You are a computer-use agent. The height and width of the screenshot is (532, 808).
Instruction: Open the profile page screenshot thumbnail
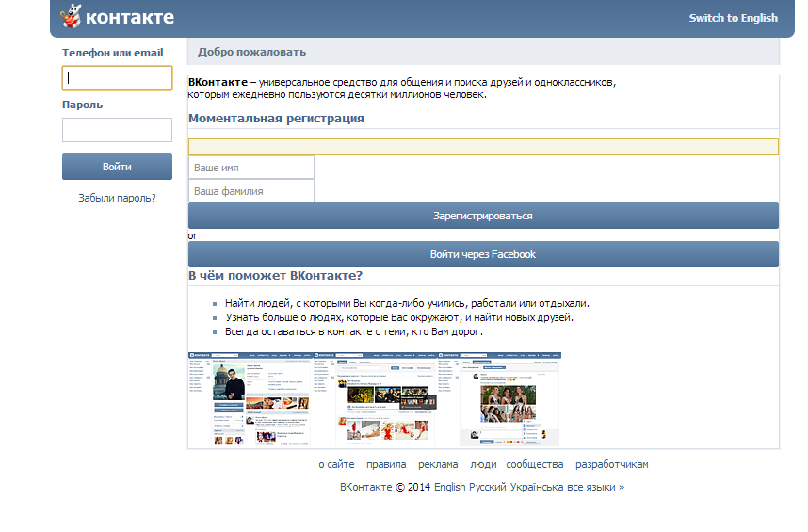(x=250, y=399)
